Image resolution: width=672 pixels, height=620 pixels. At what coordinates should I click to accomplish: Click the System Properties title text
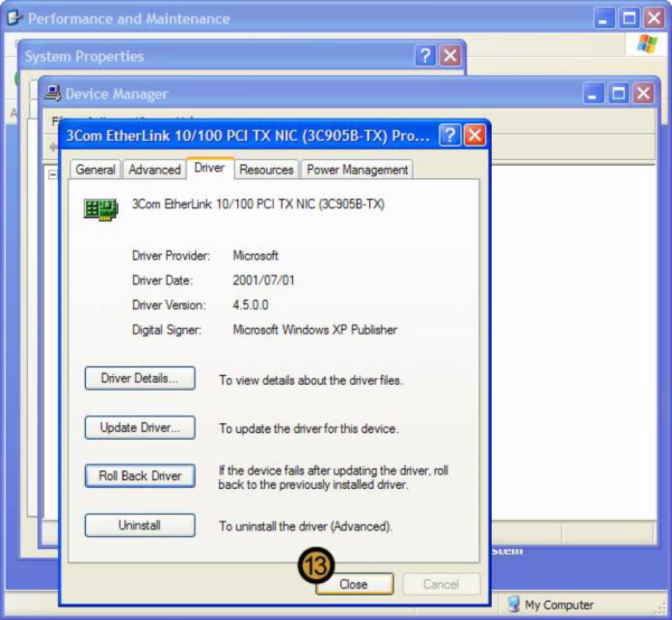click(84, 56)
